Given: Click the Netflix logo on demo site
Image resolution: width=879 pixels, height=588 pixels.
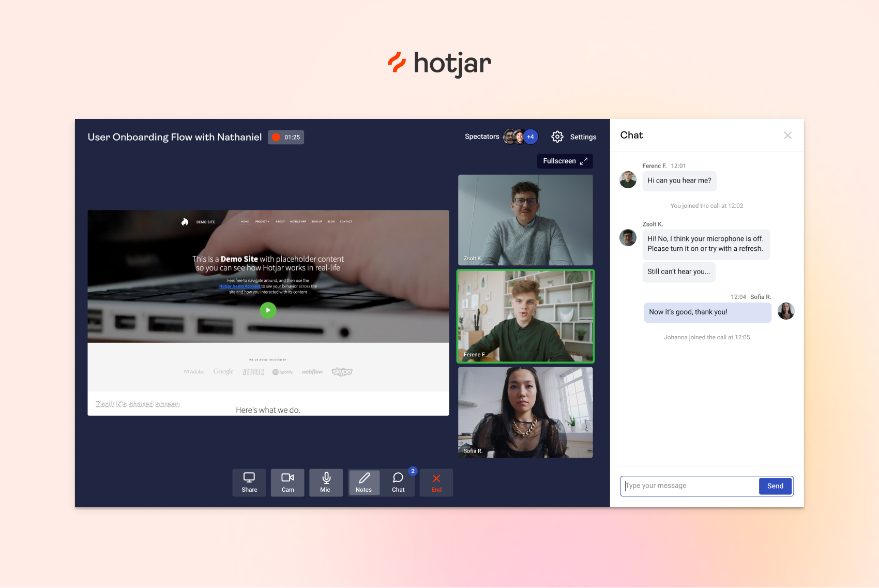Looking at the screenshot, I should coord(253,372).
